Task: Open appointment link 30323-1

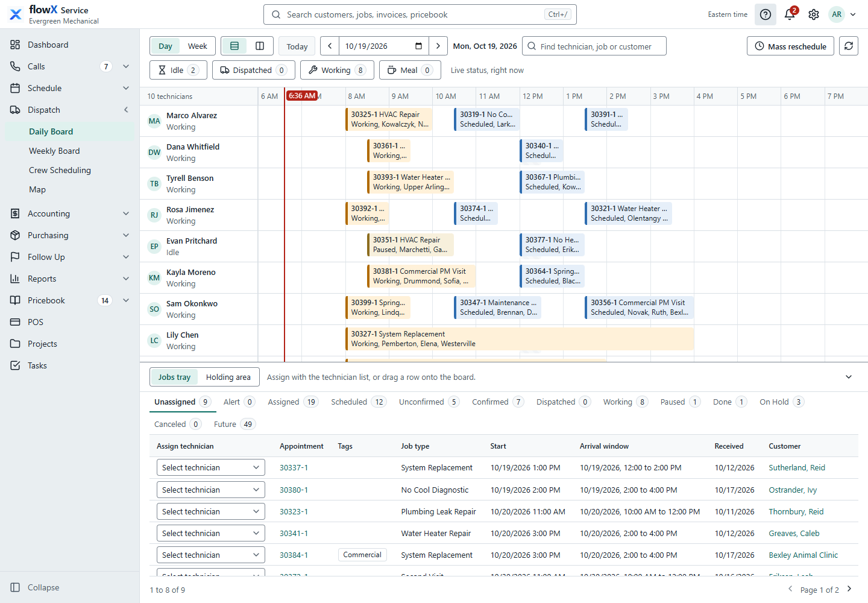Action: point(294,511)
